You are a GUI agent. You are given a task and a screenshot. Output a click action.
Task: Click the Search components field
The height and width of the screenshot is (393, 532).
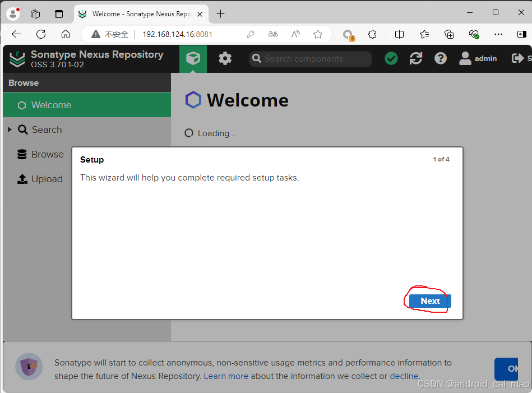[310, 59]
